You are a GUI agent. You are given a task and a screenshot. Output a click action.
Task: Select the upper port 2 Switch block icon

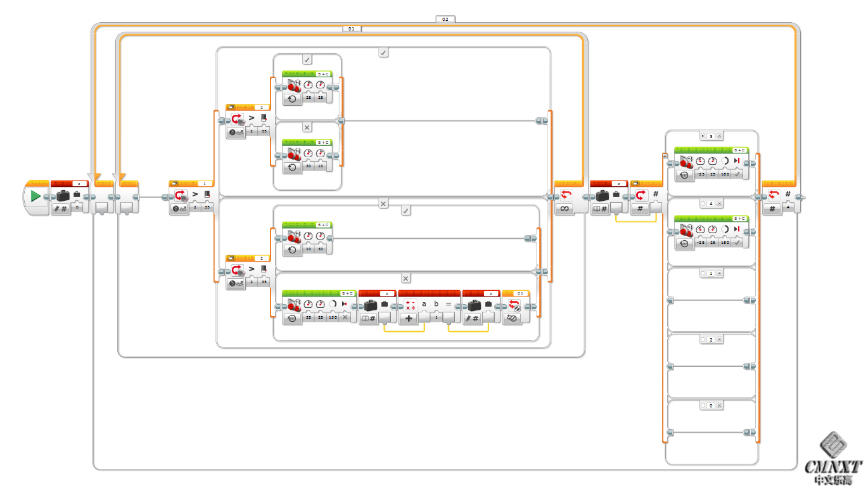pos(238,119)
